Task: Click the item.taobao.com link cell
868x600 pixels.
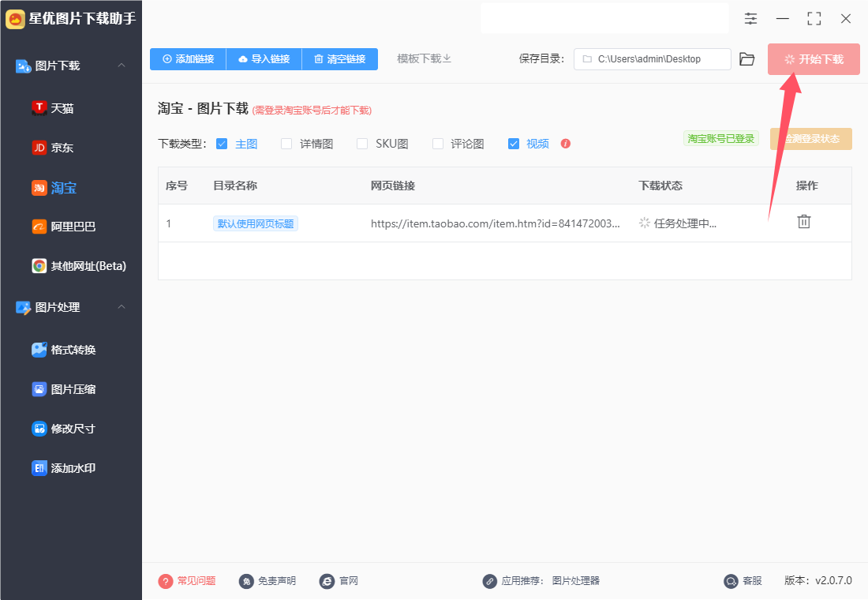Action: [x=496, y=223]
